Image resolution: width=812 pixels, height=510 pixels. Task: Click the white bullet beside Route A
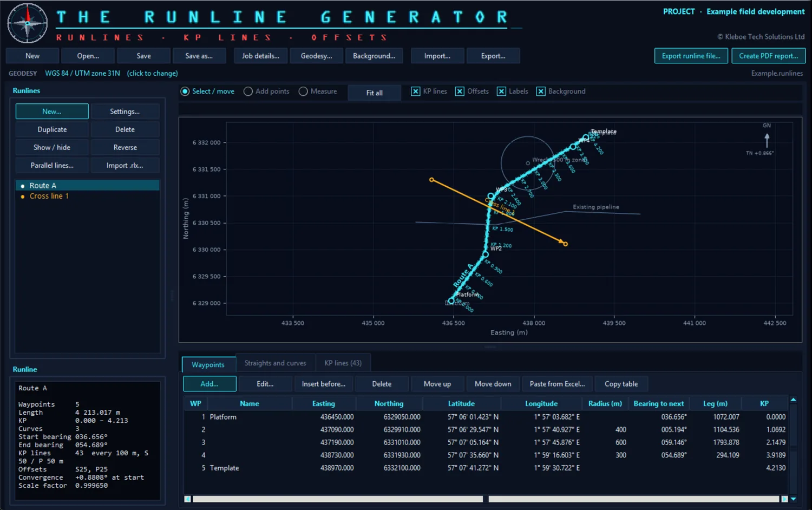point(22,186)
